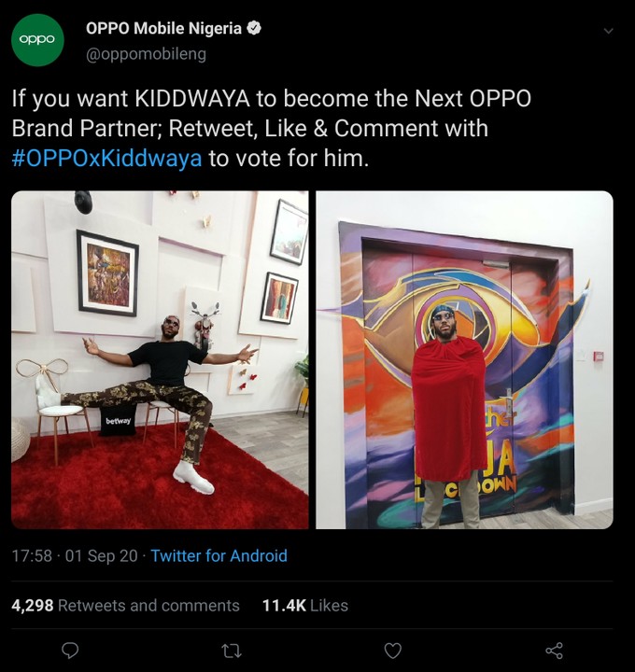Screen dimensions: 635x672
Task: Click the @oppomobileng handle
Action: pyautogui.click(x=146, y=54)
